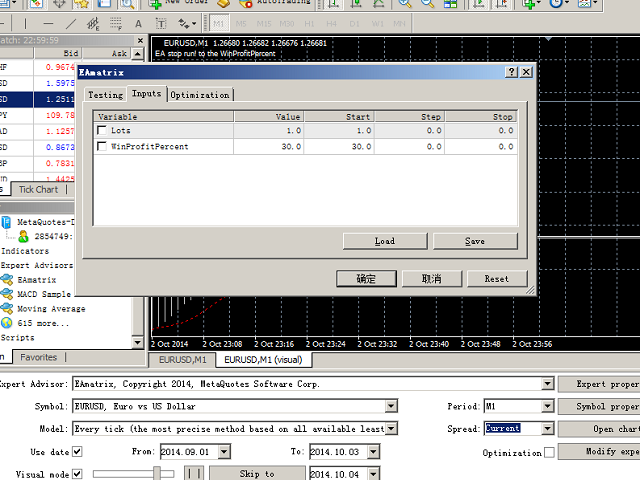Open the Tick Chart tab
640x480 pixels.
tap(38, 189)
